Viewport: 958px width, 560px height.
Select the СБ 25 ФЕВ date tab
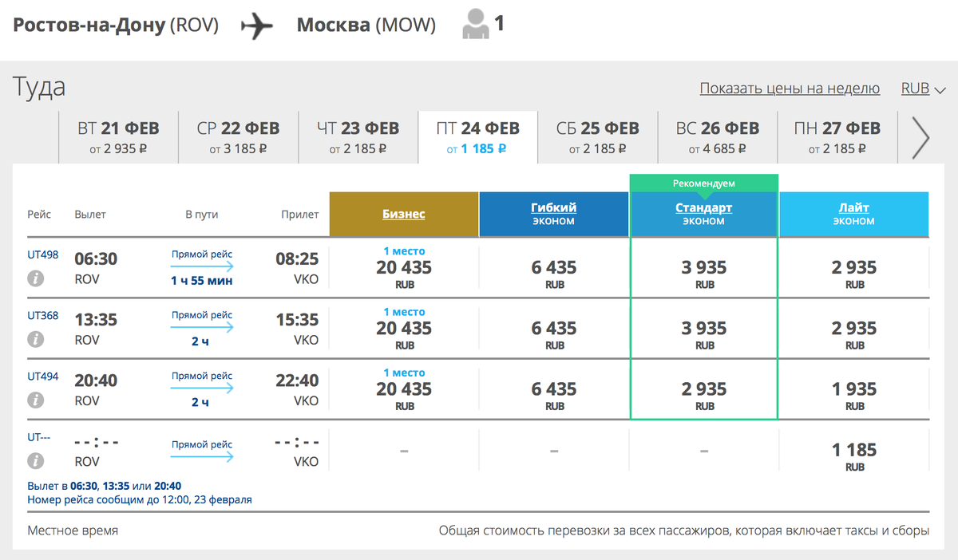coord(597,137)
